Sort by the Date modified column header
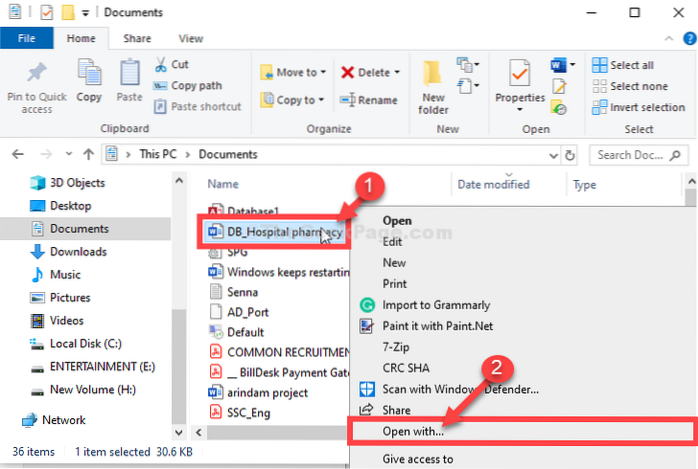Image resolution: width=698 pixels, height=469 pixels. 493,185
